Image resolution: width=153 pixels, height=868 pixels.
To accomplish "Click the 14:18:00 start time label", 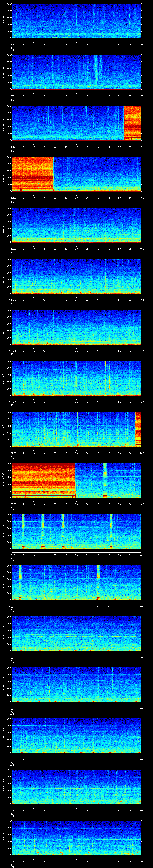I will coord(12,249).
